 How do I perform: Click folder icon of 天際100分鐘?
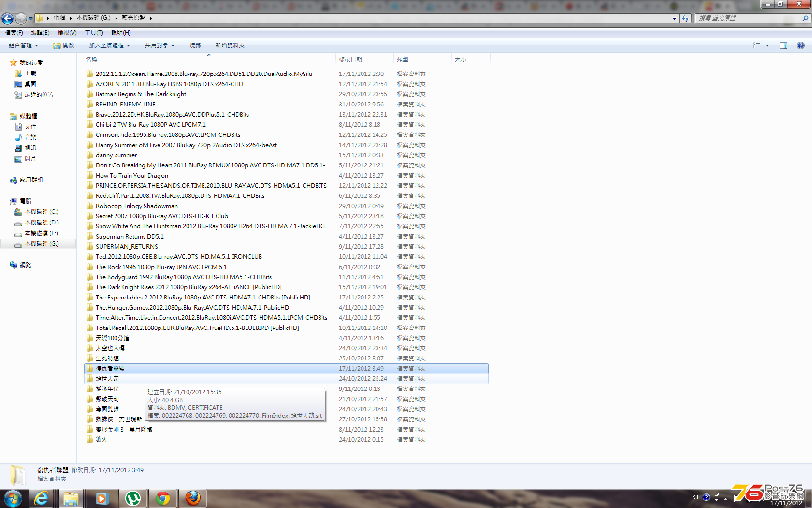click(x=89, y=338)
